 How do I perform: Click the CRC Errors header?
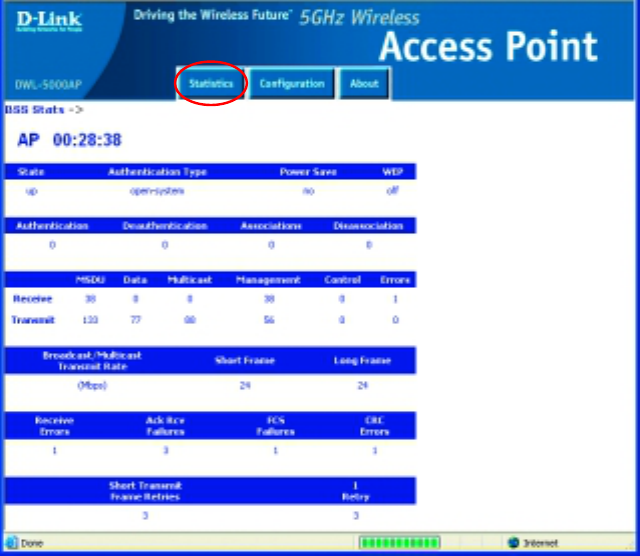click(x=375, y=426)
